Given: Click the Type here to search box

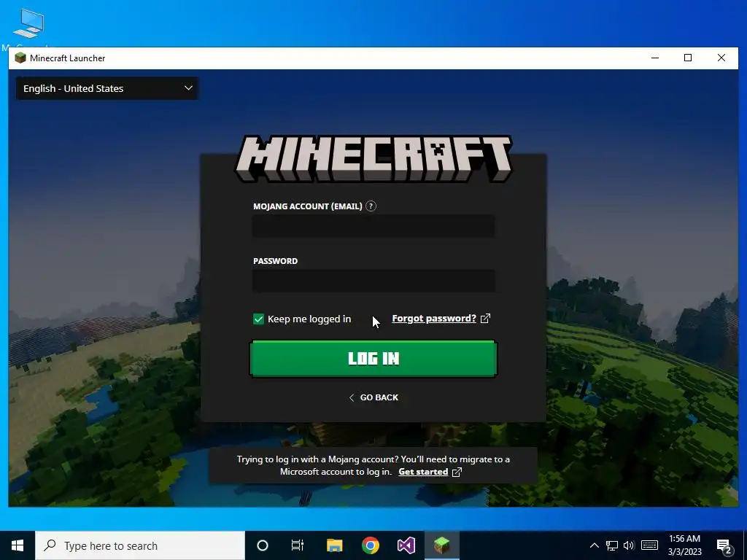Looking at the screenshot, I should (x=140, y=545).
